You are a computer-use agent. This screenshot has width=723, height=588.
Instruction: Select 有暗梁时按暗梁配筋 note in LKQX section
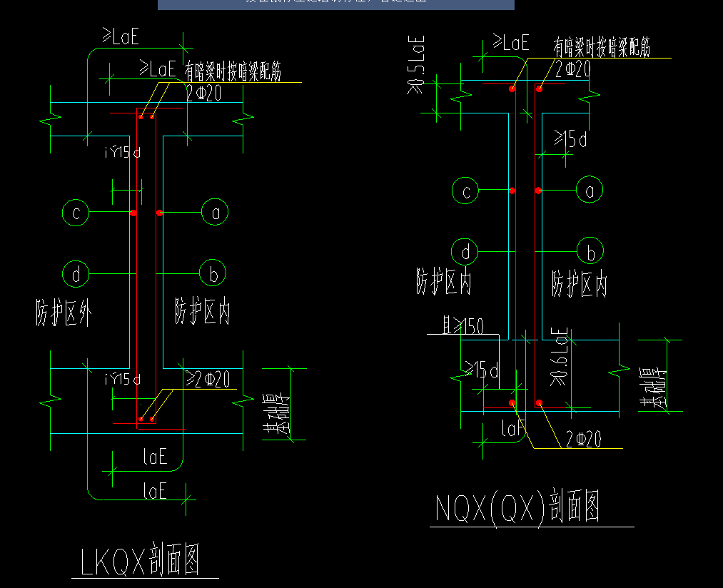(x=233, y=72)
